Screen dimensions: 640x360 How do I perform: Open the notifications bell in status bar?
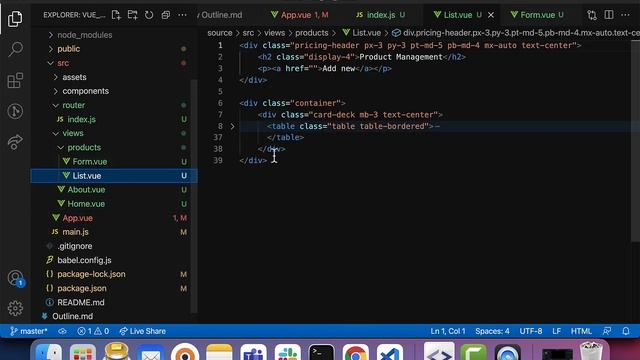tap(626, 331)
